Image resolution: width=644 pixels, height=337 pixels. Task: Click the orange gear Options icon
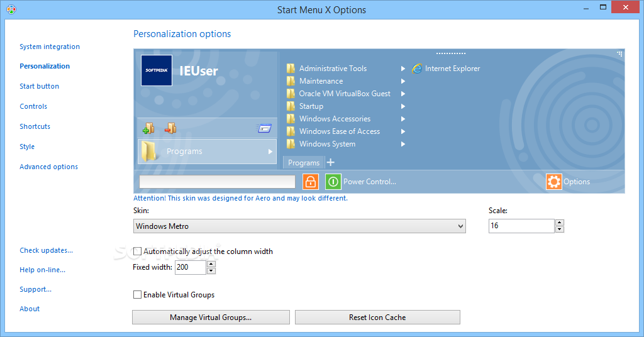(553, 182)
